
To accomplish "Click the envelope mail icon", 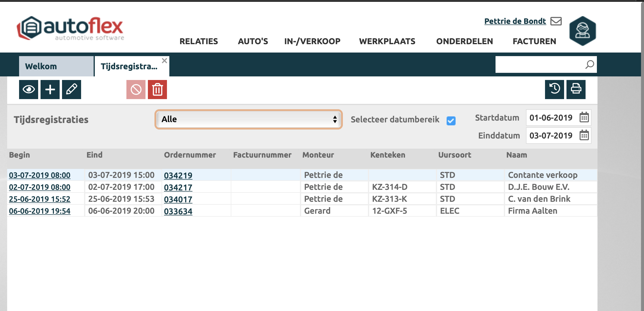I will pyautogui.click(x=556, y=21).
